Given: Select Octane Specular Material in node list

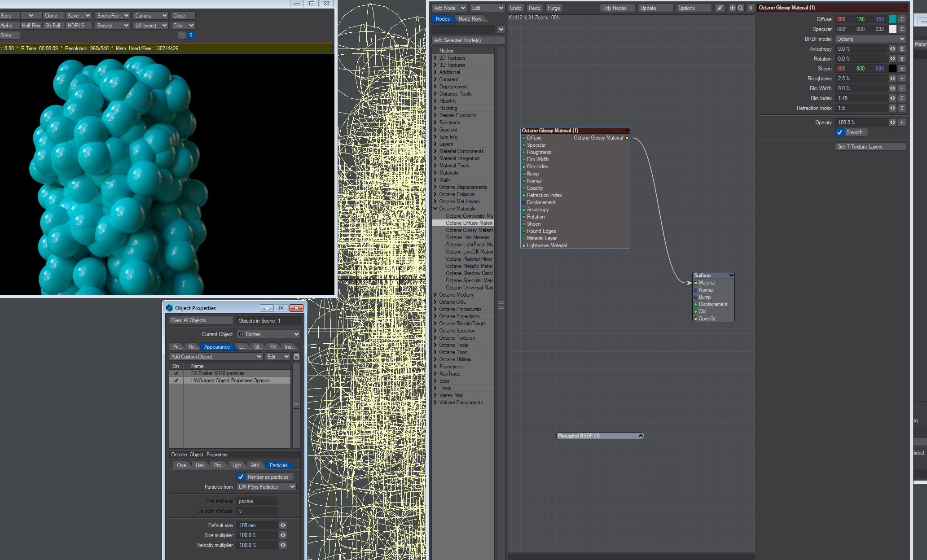Looking at the screenshot, I should (x=469, y=280).
